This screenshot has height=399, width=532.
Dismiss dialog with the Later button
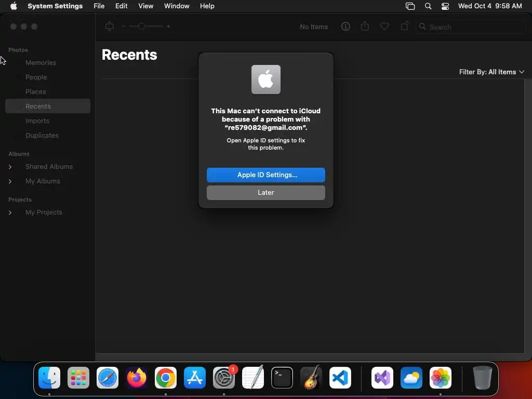click(265, 192)
